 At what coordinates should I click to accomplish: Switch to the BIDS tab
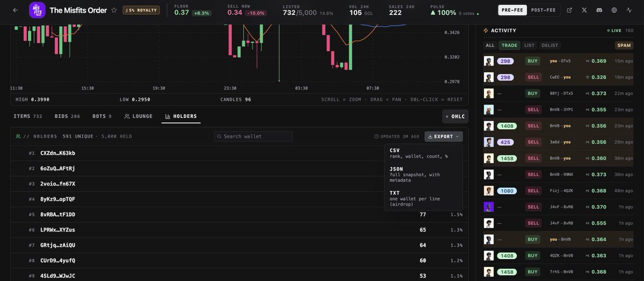pos(67,116)
